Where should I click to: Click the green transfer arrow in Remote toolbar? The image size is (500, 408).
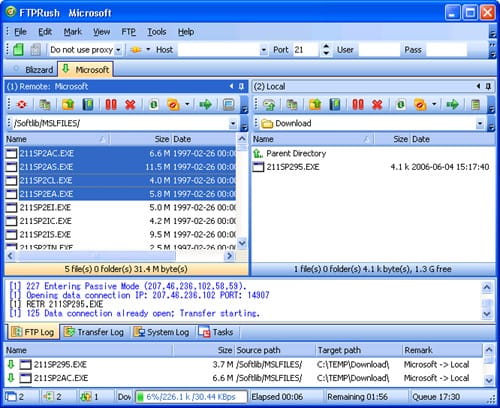206,105
